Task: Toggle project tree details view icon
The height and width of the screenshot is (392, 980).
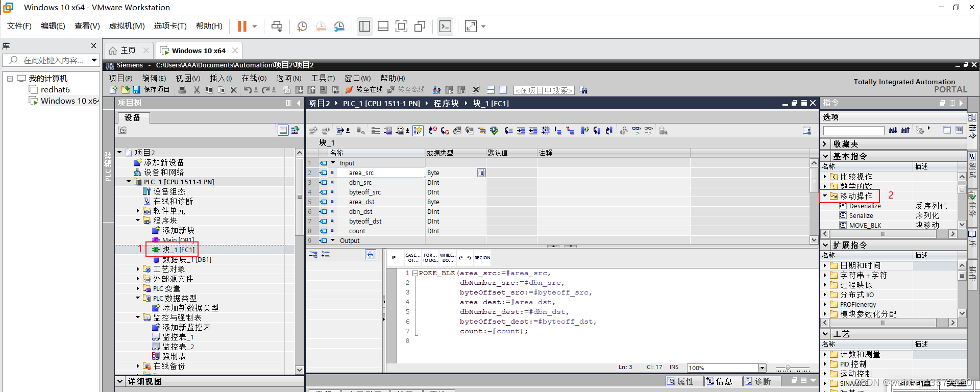Action: click(283, 130)
